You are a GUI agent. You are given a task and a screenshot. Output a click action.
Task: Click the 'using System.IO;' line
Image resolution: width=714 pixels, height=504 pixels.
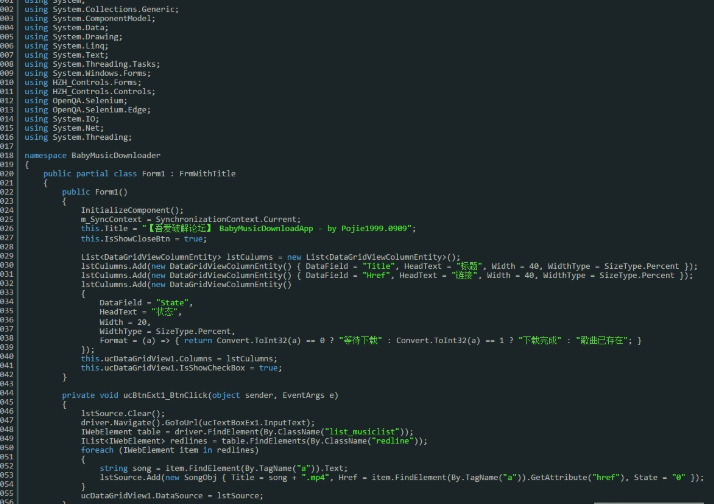pos(62,118)
